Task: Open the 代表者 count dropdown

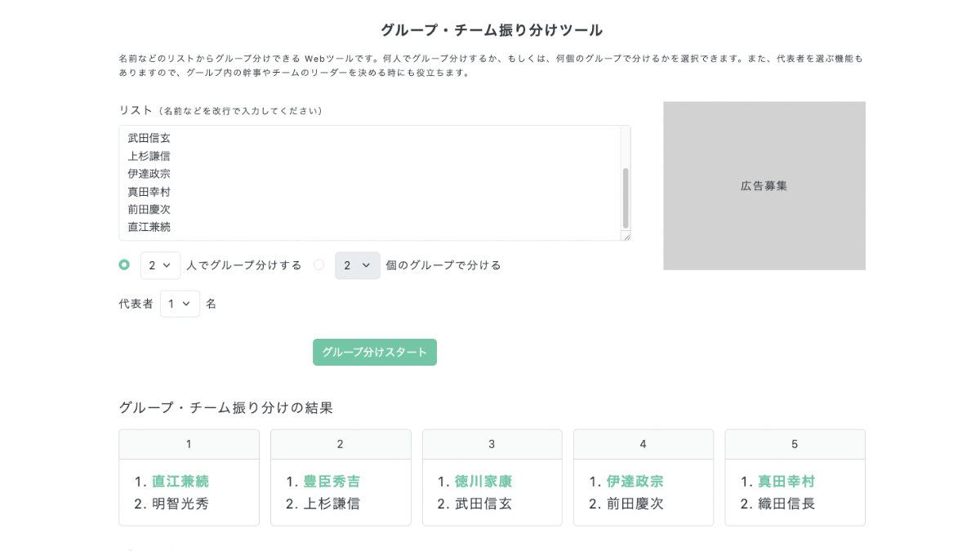Action: point(180,304)
